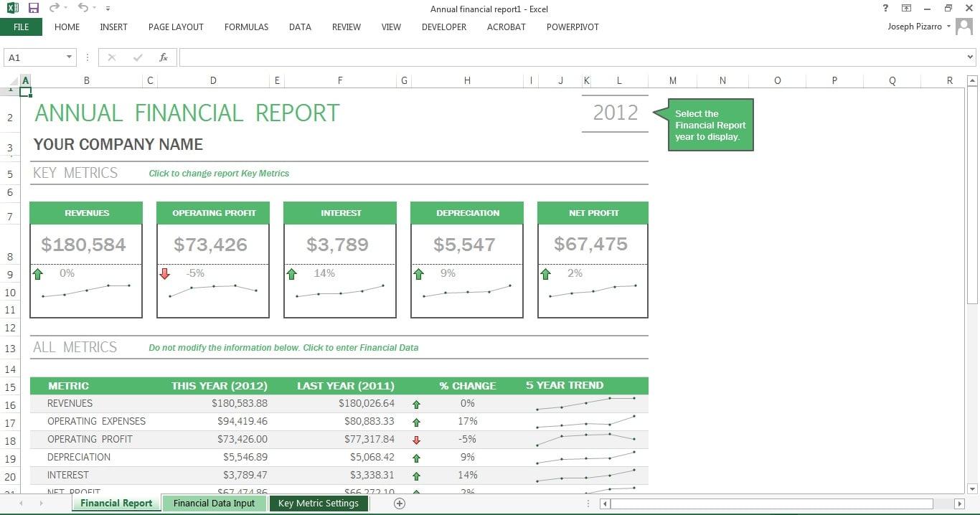The image size is (980, 515).
Task: Add a new worksheet with the plus icon
Action: click(x=400, y=503)
